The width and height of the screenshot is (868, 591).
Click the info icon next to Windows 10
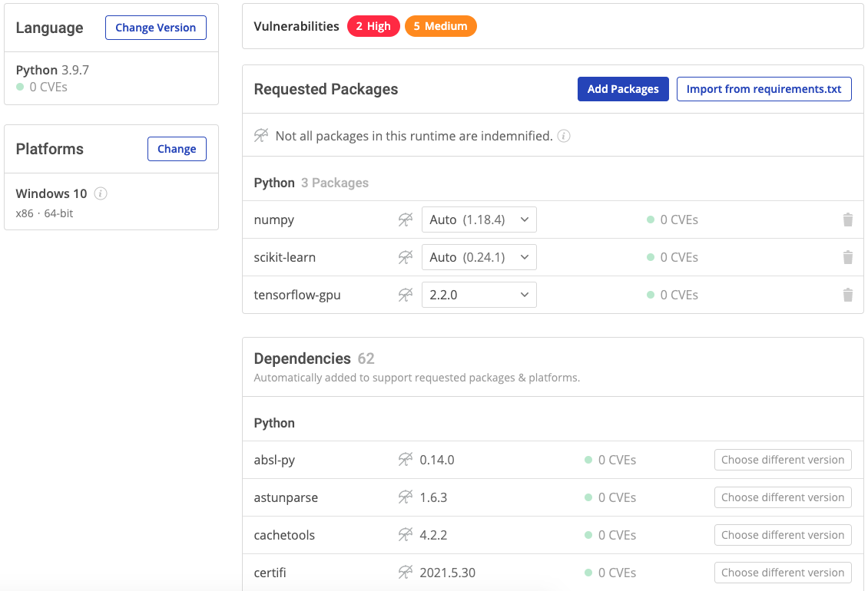point(100,193)
